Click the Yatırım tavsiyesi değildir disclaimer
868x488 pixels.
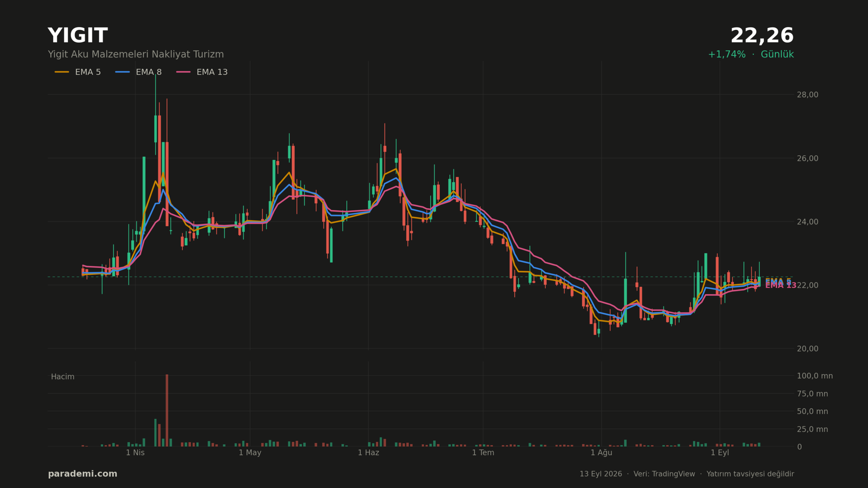(750, 474)
